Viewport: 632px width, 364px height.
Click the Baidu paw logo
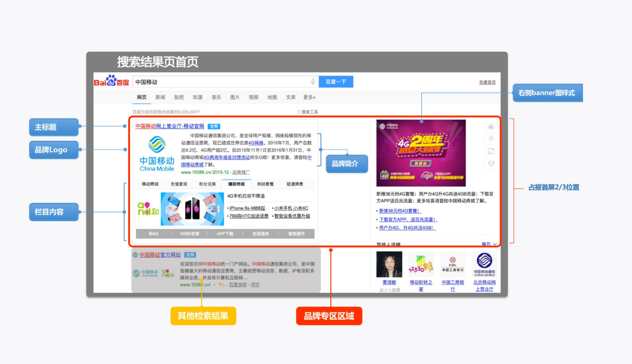click(x=111, y=82)
